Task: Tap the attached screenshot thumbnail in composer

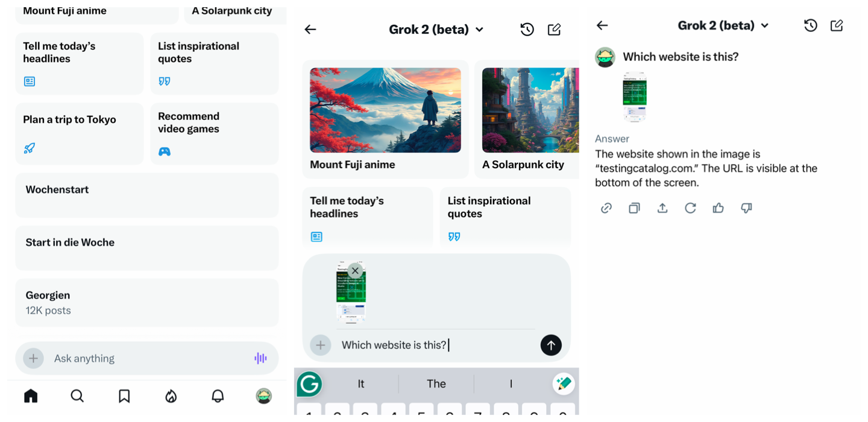Action: click(351, 293)
